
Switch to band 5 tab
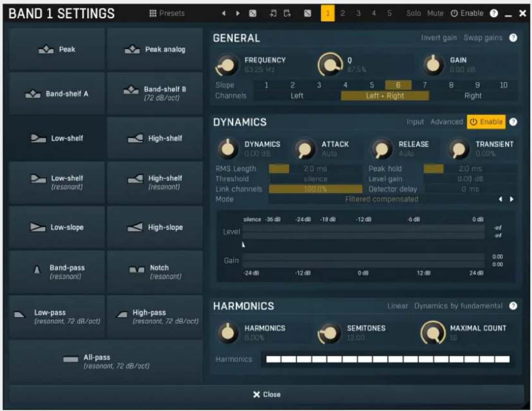[390, 13]
